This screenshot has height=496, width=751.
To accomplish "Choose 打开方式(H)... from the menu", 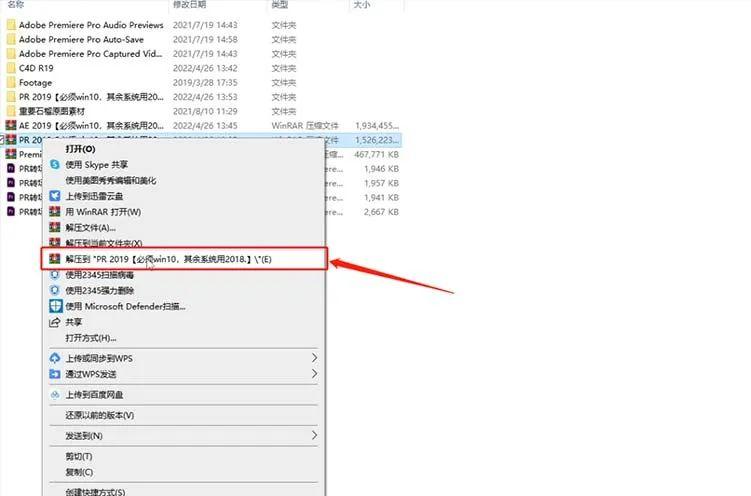I will [x=91, y=338].
